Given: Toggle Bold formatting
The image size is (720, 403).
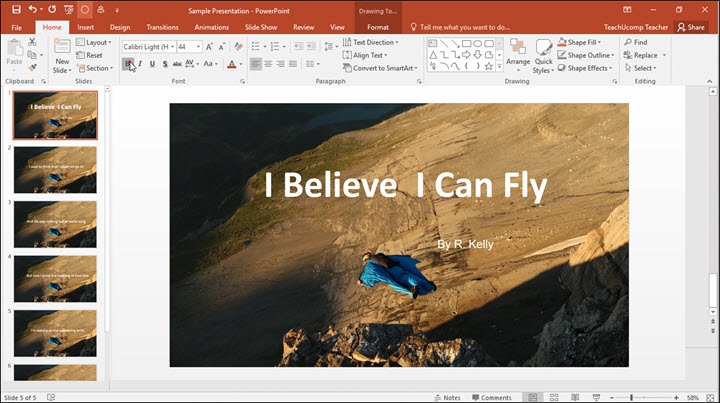Looking at the screenshot, I should [128, 64].
